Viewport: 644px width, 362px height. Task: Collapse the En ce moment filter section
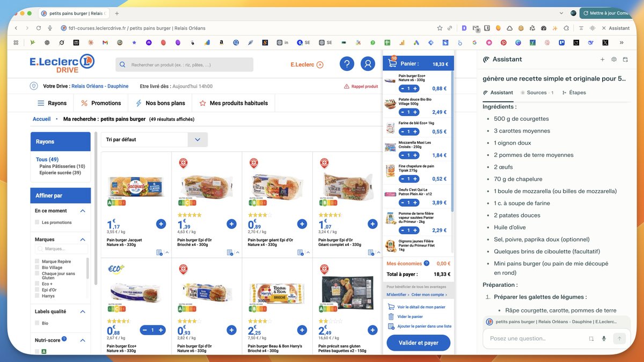[x=83, y=211]
